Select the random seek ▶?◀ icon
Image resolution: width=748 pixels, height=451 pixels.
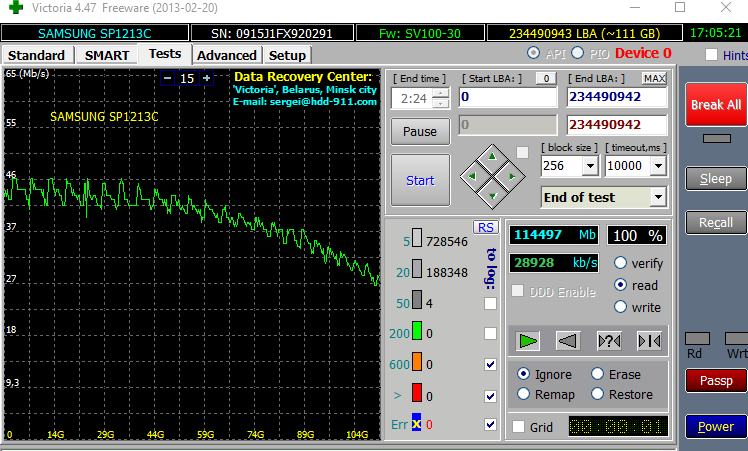click(608, 340)
